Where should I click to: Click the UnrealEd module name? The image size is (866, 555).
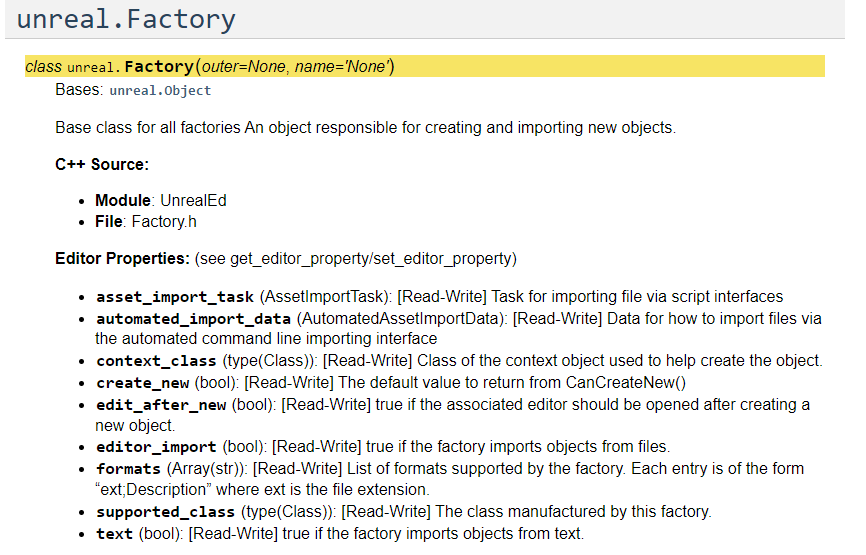click(x=193, y=201)
